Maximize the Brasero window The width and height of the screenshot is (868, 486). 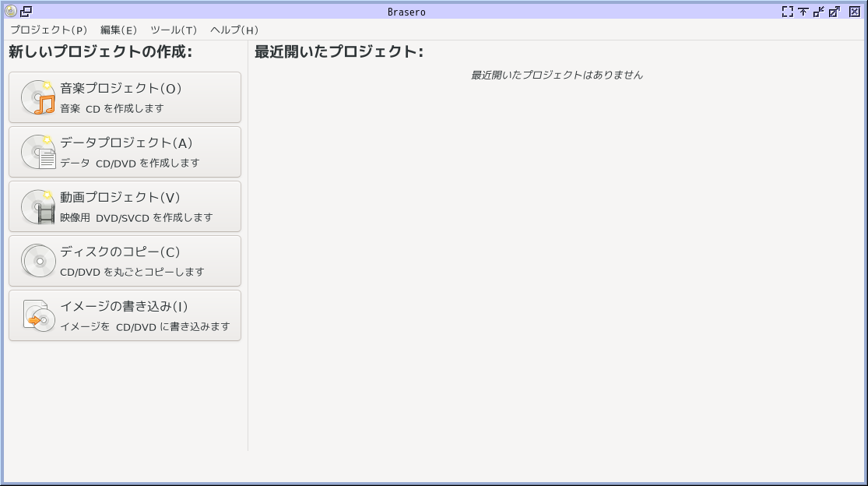[x=834, y=12]
